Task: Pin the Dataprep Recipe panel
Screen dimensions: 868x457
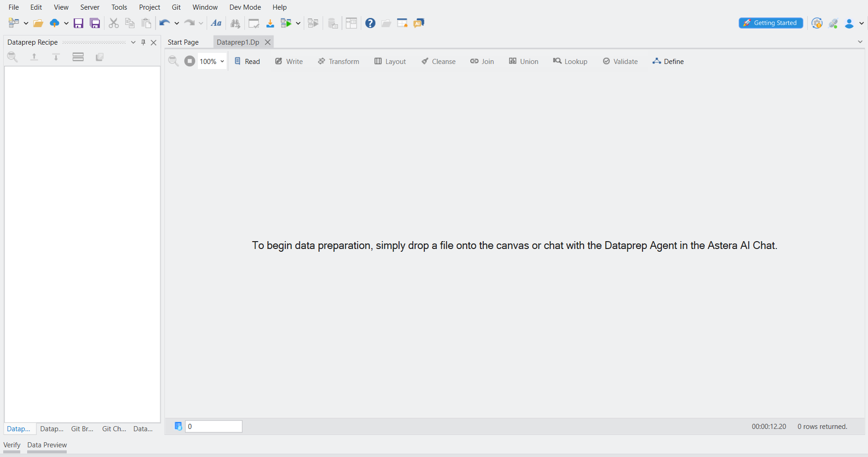Action: (x=143, y=42)
